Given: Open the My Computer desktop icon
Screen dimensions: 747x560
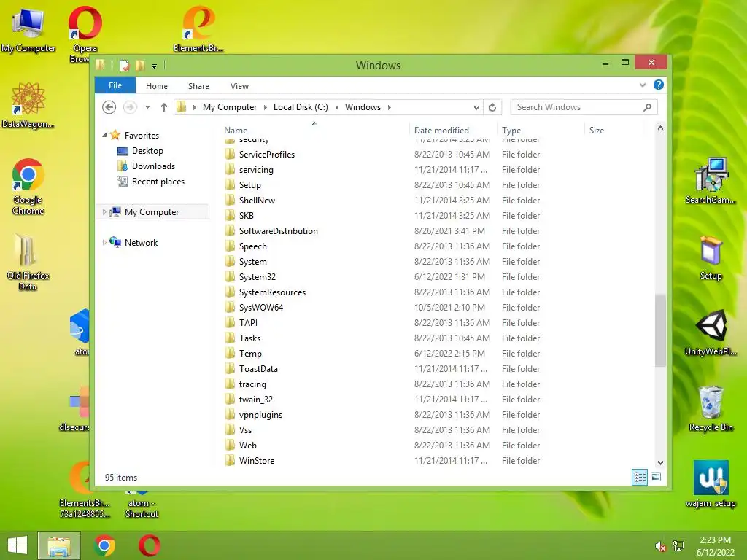Looking at the screenshot, I should (28, 29).
